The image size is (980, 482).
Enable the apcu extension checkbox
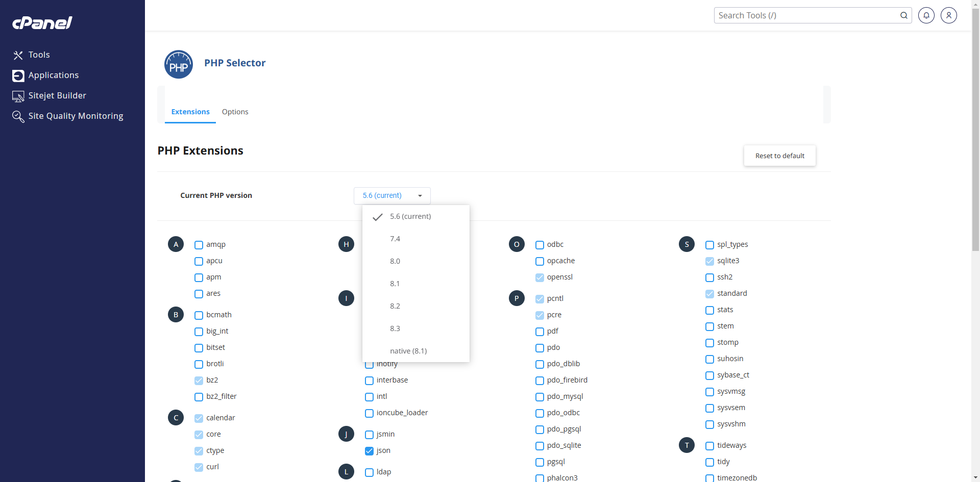[x=199, y=261]
